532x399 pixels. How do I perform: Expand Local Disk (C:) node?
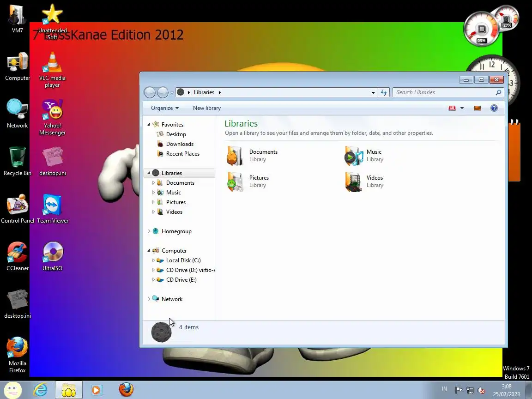(x=153, y=260)
